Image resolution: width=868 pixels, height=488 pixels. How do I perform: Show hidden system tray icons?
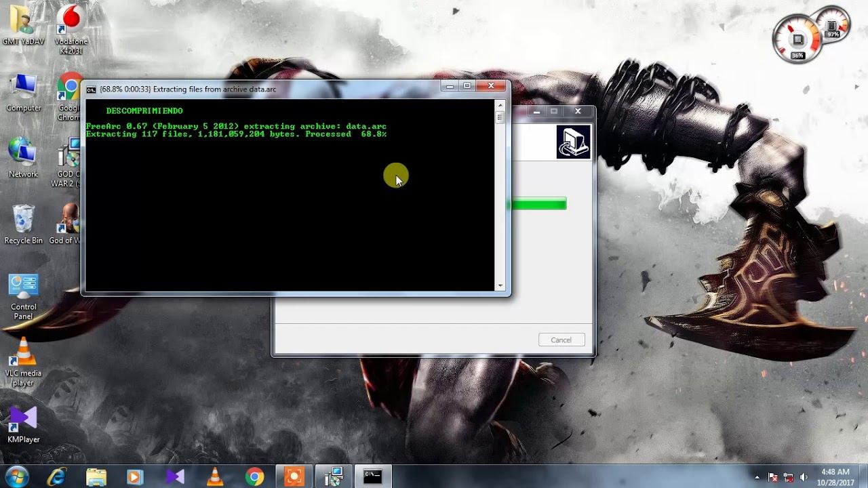point(757,477)
